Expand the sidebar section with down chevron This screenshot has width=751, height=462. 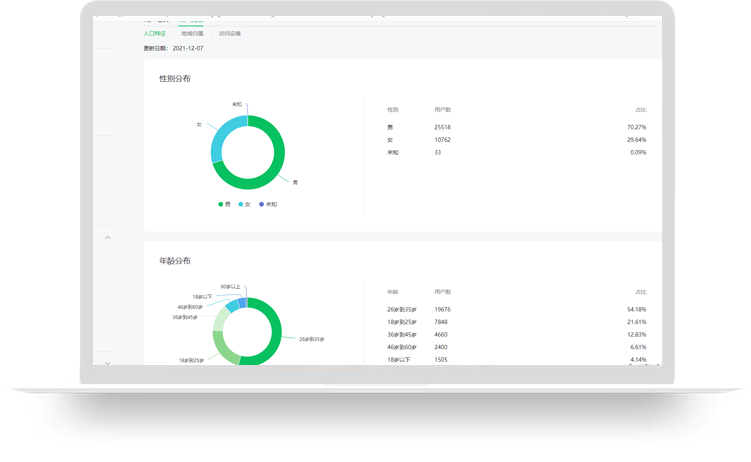click(x=108, y=362)
